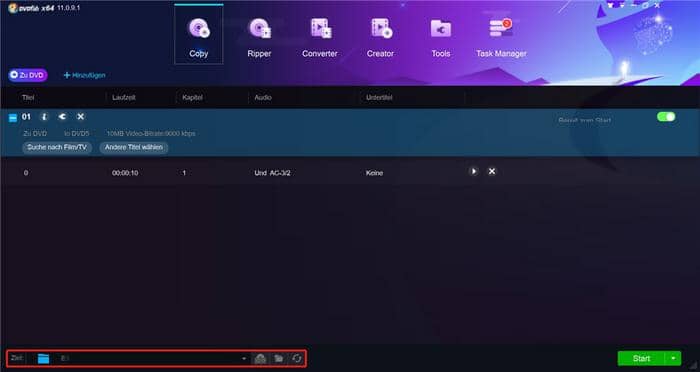The width and height of the screenshot is (700, 372).
Task: Click the Titel column header
Action: (28, 97)
